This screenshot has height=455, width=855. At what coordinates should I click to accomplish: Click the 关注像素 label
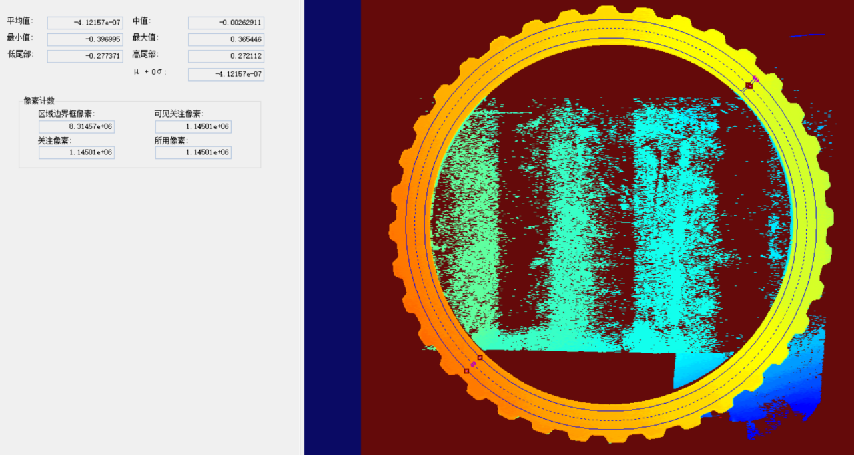tap(55, 140)
